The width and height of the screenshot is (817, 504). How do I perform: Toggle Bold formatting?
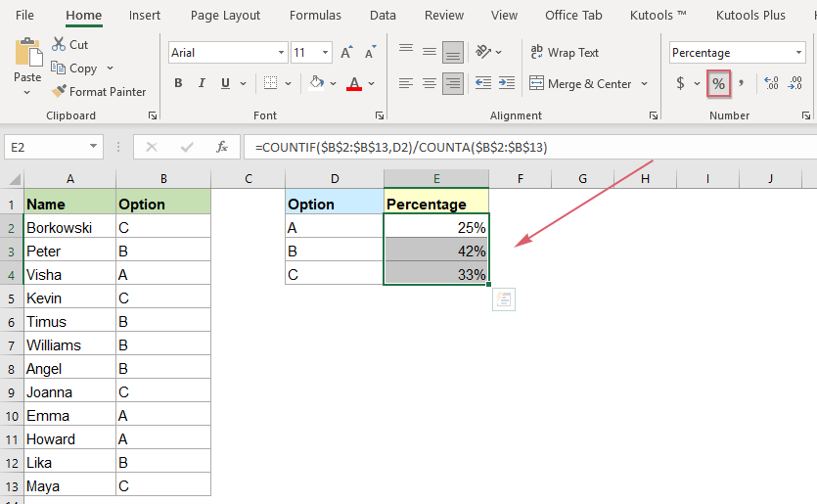coord(178,84)
